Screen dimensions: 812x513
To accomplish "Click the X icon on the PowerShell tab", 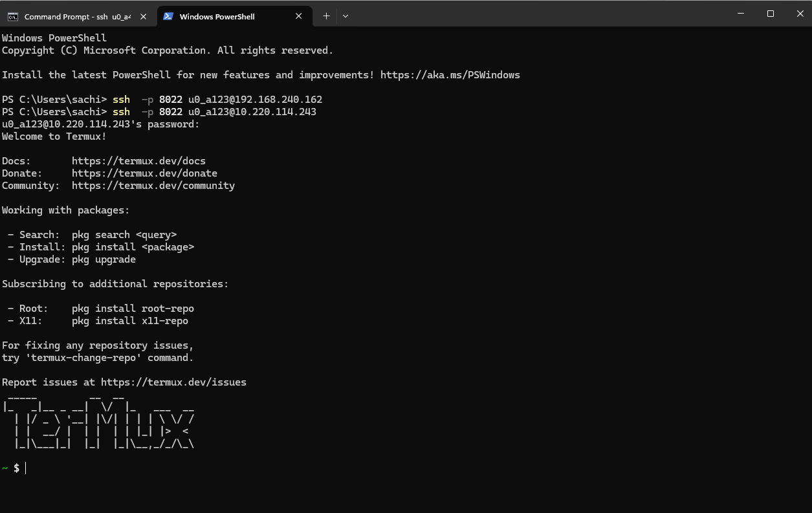I will click(297, 16).
